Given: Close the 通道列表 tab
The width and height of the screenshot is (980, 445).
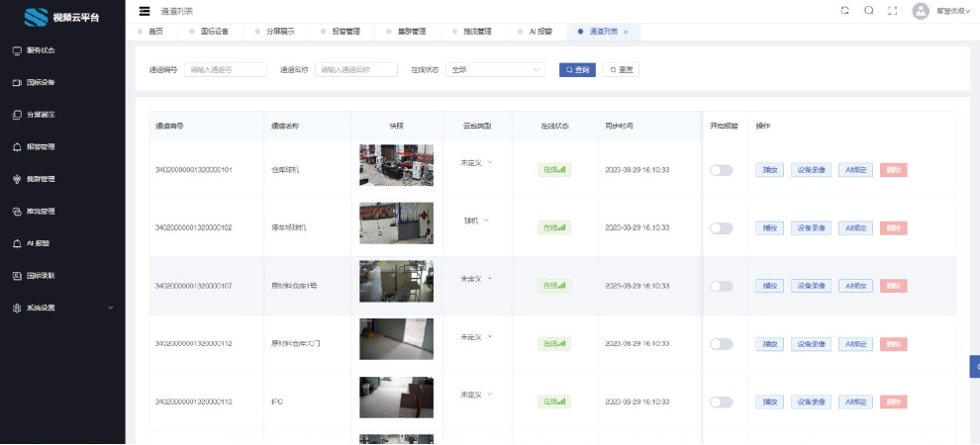Looking at the screenshot, I should (x=626, y=32).
